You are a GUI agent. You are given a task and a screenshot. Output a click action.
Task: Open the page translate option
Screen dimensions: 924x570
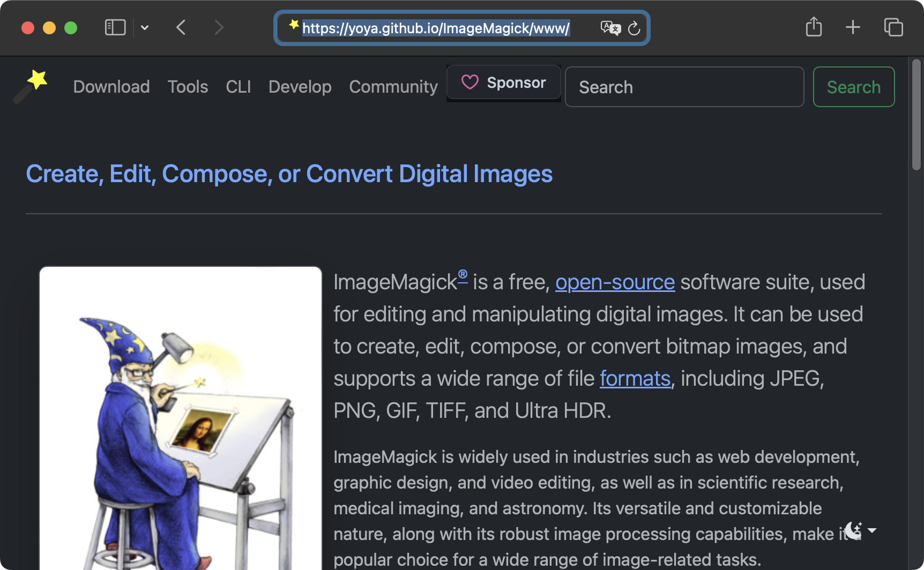pos(610,28)
